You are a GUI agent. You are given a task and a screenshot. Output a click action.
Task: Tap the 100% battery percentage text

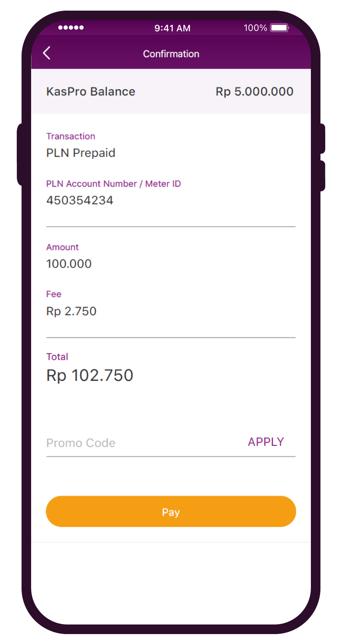point(255,28)
